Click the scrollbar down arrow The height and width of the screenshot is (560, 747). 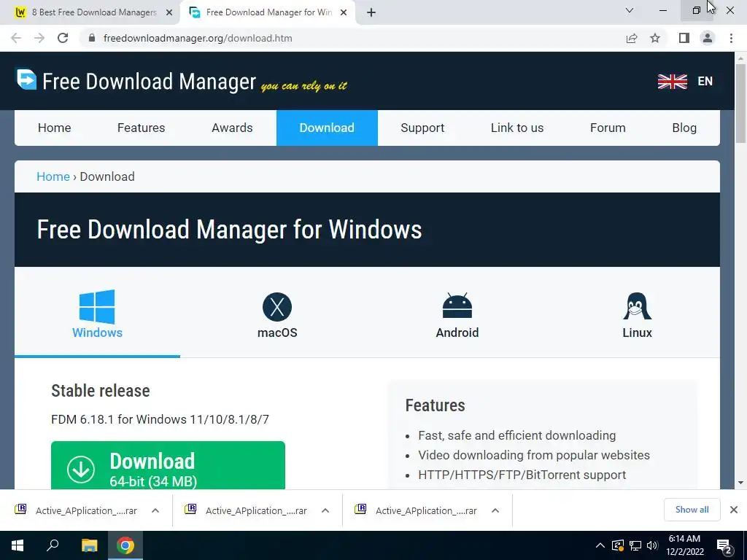(740, 483)
